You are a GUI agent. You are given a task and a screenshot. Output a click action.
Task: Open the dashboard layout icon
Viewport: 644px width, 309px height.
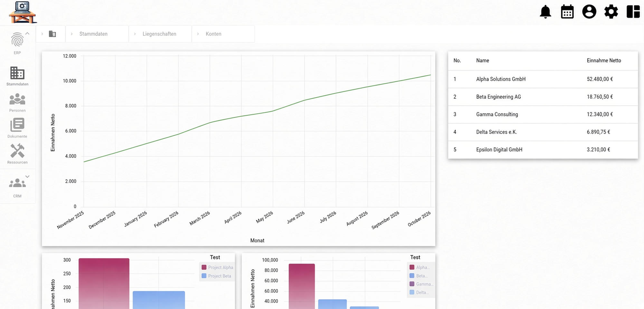point(633,12)
